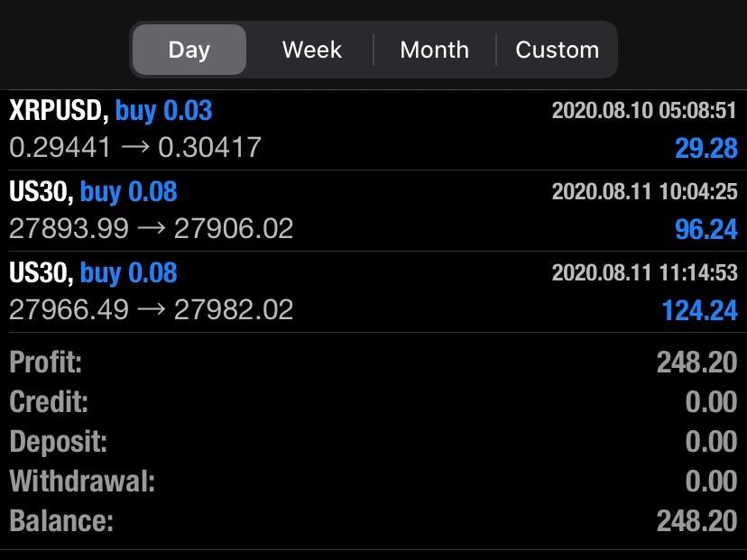Image resolution: width=747 pixels, height=560 pixels.
Task: Click the 2020.08.10 05:08:51 timestamp
Action: (644, 111)
